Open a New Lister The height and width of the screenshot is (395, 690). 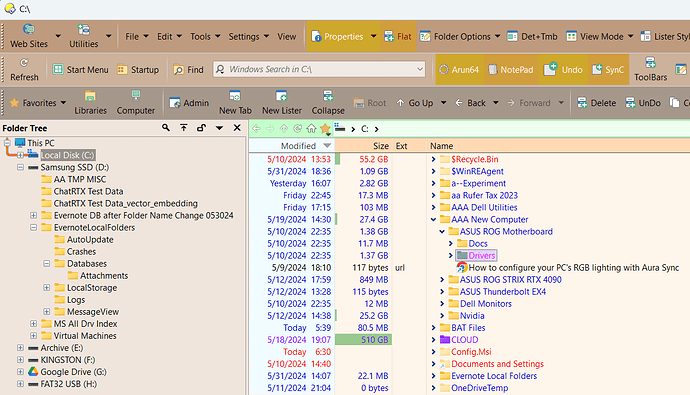(x=282, y=103)
